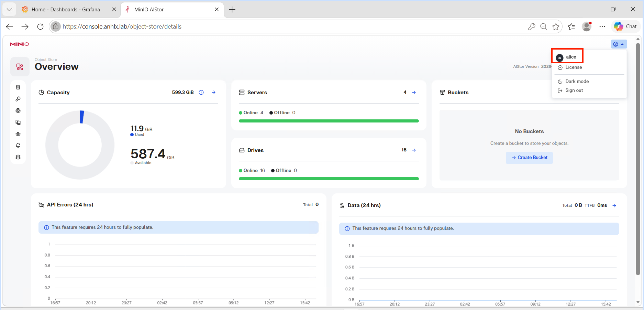Click the blue Used segment of capacity donut
This screenshot has height=310, width=644.
coord(82,117)
